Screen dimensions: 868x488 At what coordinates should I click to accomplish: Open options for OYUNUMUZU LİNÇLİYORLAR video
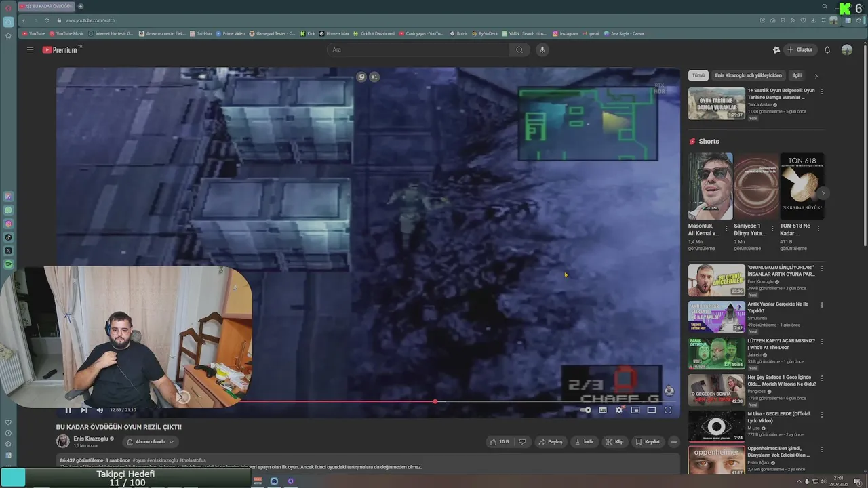822,268
